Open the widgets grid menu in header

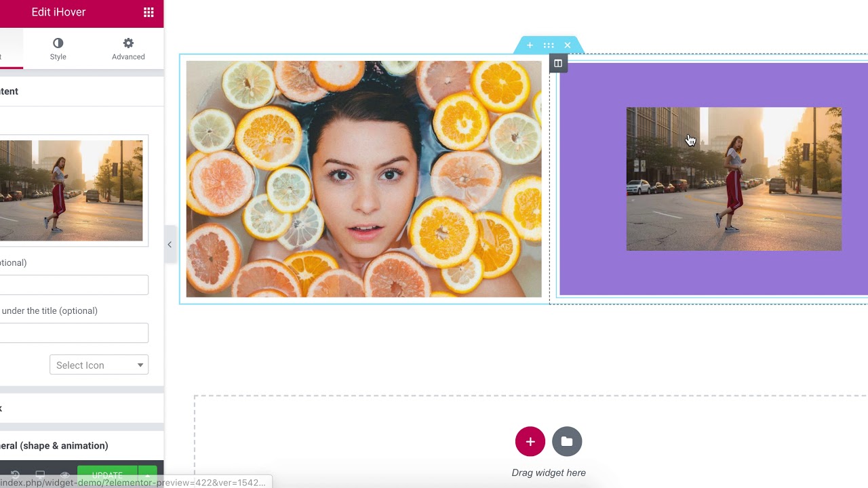click(x=149, y=12)
